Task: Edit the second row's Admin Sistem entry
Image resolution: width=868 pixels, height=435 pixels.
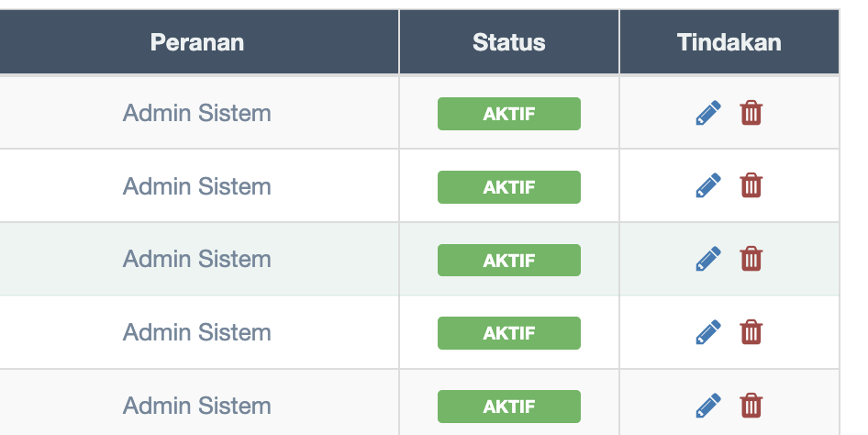Action: click(707, 186)
